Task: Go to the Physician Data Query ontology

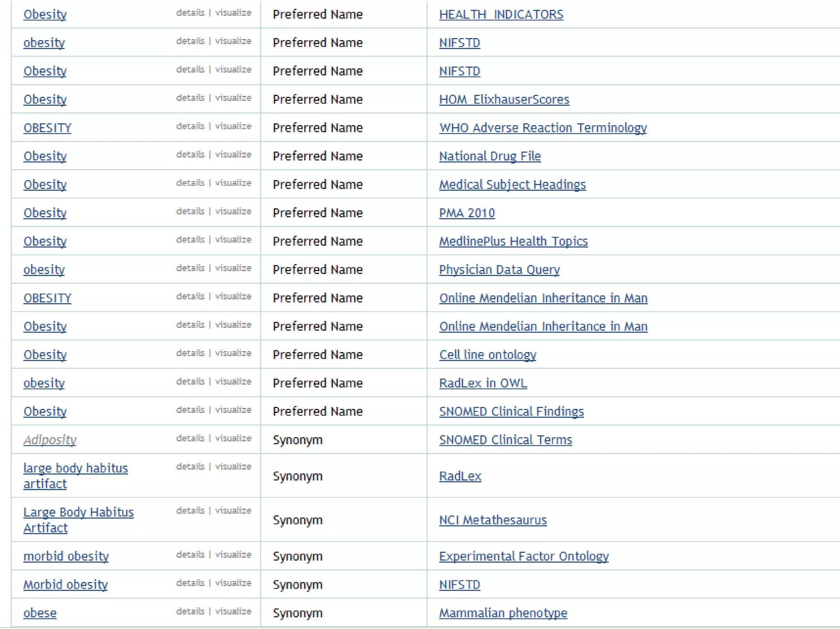Action: (x=499, y=269)
